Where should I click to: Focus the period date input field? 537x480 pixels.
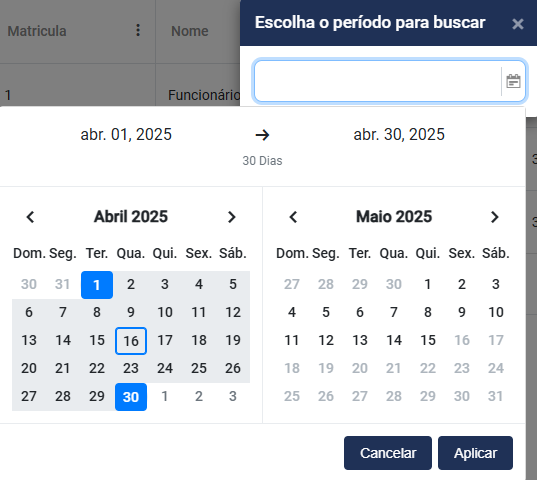(x=377, y=81)
